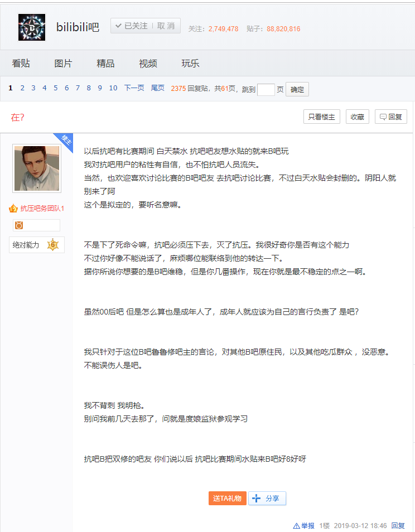Click the small bear icon under username
The height and width of the screenshot is (532, 415).
(19, 225)
